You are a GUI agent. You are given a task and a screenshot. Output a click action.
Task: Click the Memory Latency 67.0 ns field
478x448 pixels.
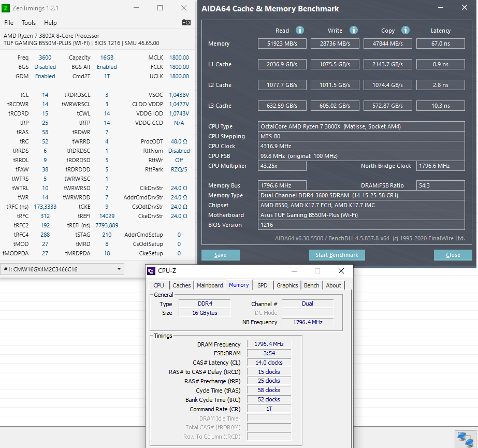[441, 44]
